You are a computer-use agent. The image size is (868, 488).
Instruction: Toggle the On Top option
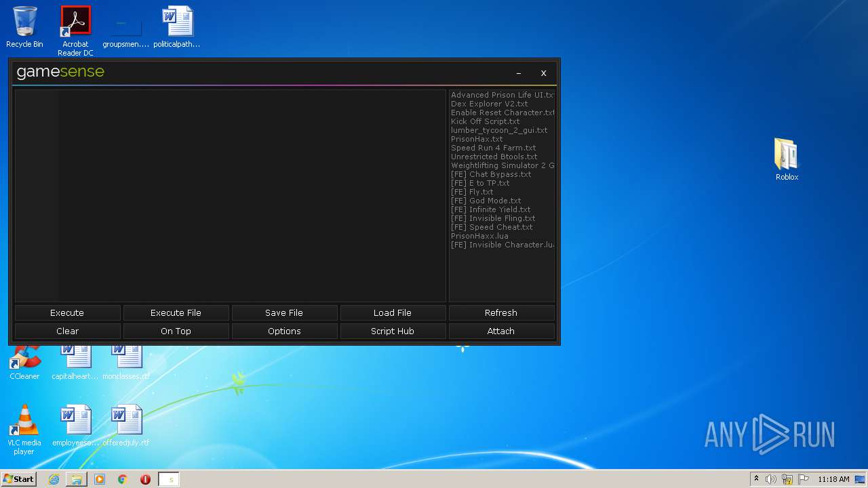click(176, 331)
